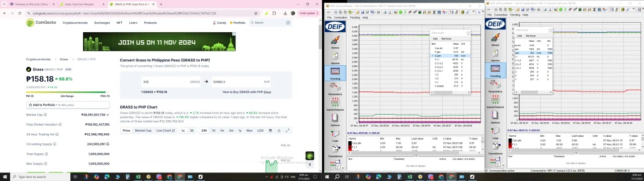The width and height of the screenshot is (644, 181).
Task: Select Market Cap chart tab
Action: tap(143, 130)
